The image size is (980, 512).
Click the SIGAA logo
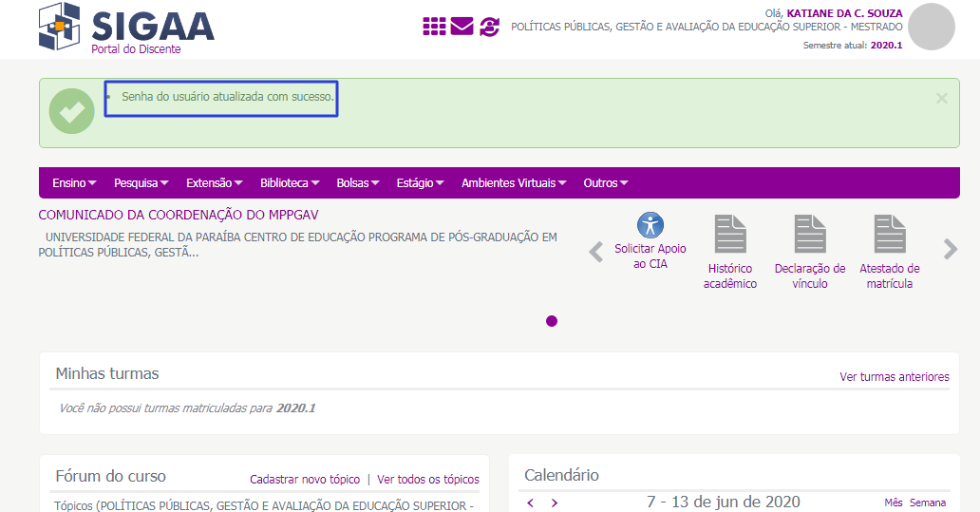click(x=126, y=28)
